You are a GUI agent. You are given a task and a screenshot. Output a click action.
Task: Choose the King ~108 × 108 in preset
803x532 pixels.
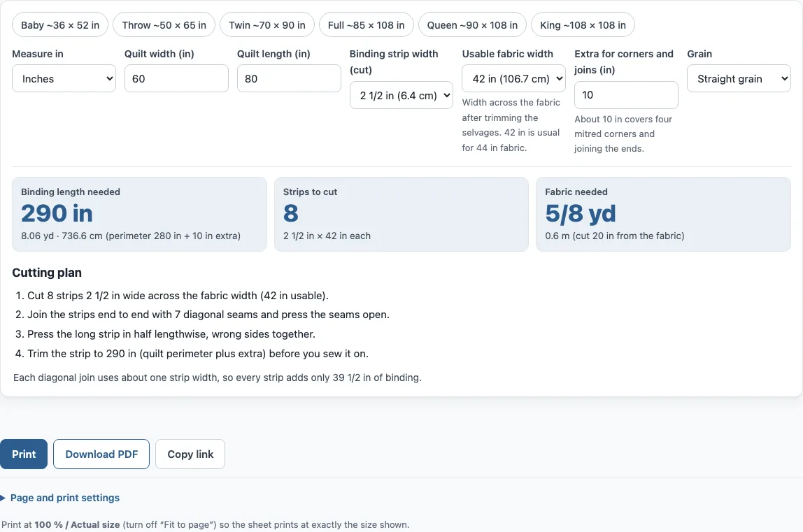[x=583, y=25]
